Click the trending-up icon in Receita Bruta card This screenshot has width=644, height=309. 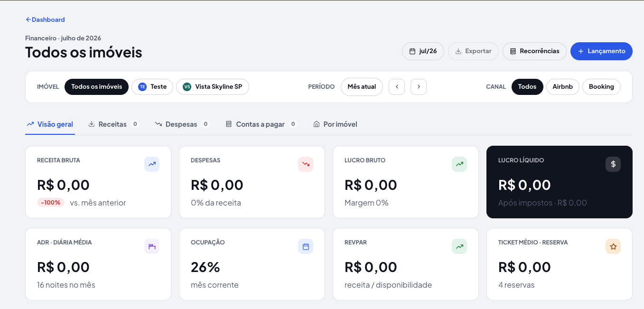click(152, 164)
